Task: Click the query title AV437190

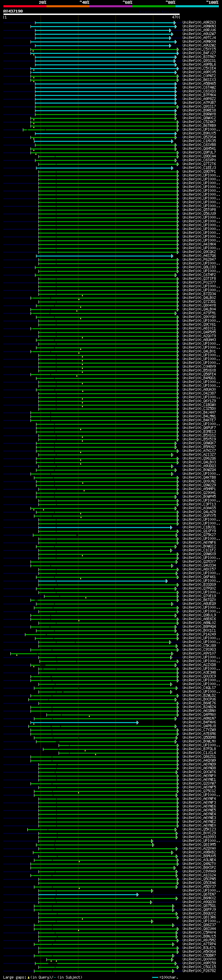Action: pos(13,11)
